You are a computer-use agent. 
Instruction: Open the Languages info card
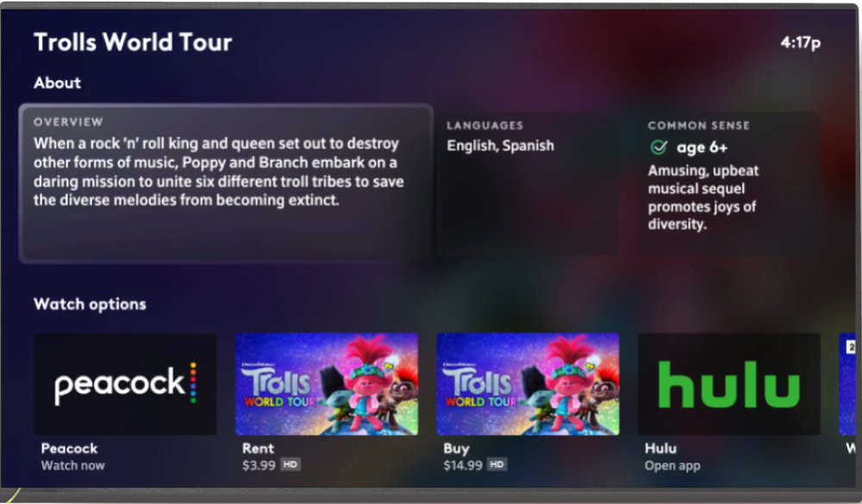(x=527, y=183)
